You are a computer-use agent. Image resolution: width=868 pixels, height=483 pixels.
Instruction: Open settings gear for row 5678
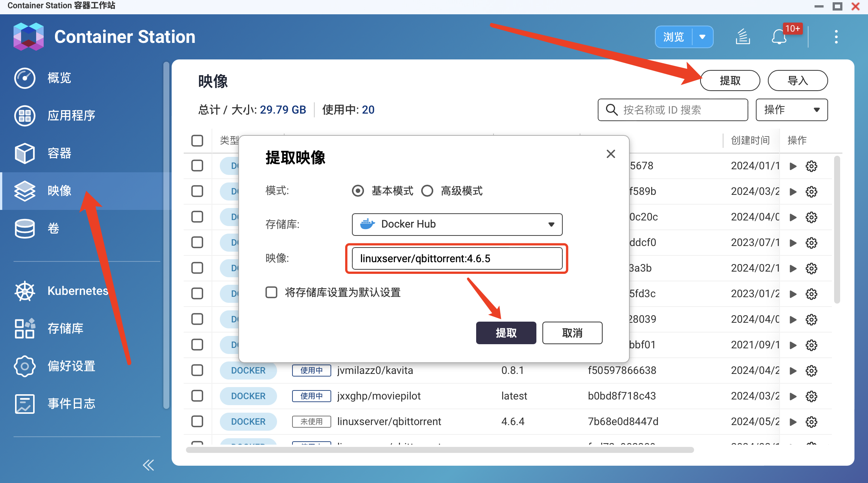click(x=811, y=166)
